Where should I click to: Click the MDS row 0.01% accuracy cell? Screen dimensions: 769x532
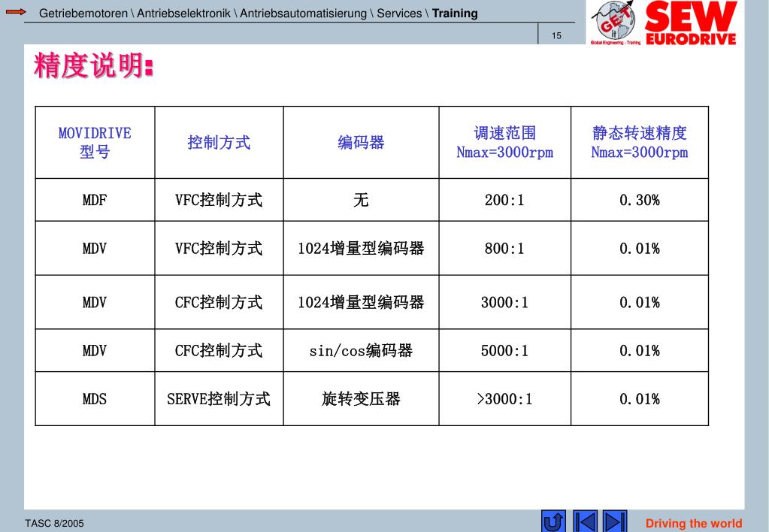[x=640, y=399]
